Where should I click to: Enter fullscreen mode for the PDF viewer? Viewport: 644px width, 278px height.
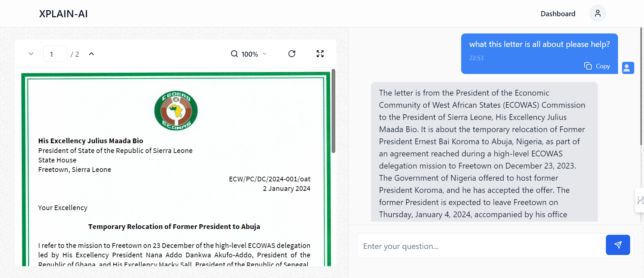tap(320, 54)
